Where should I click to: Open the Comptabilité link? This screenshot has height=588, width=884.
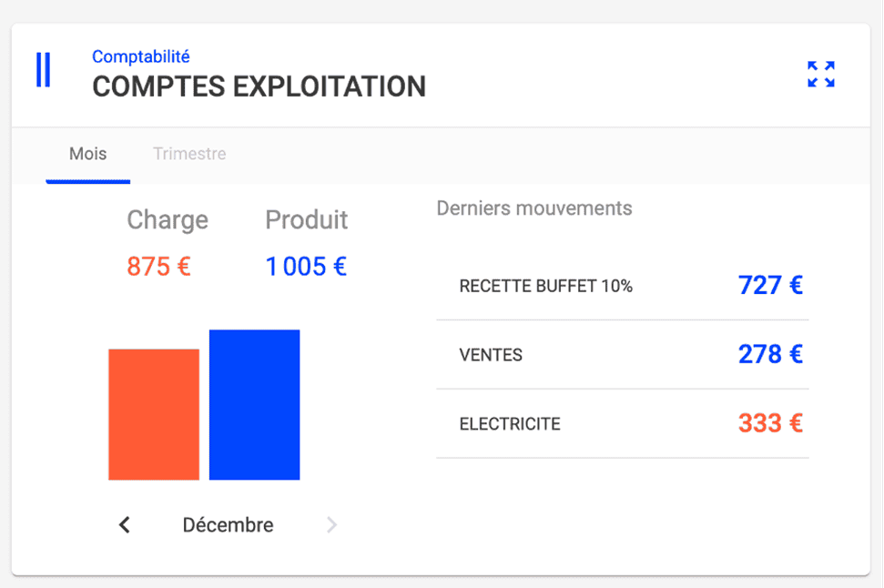[141, 56]
